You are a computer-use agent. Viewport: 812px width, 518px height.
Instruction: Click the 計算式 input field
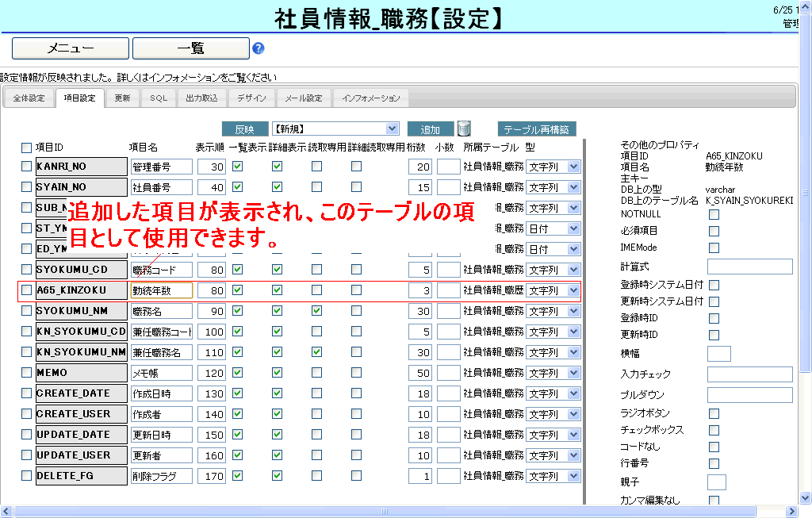tap(749, 267)
